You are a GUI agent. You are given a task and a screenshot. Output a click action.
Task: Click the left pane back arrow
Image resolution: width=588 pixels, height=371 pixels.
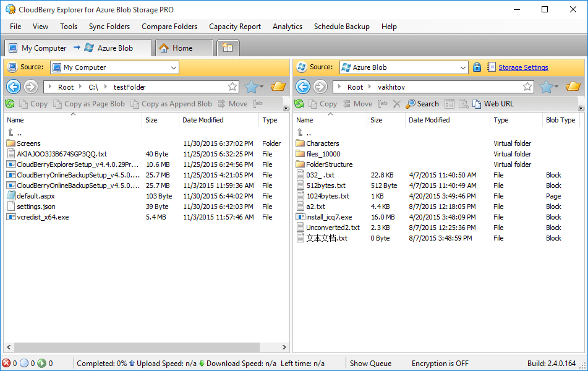[14, 87]
